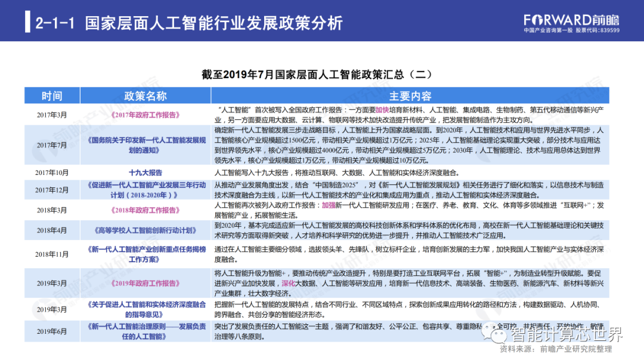Click the content starting 通过在人工智能主要细分领域
Viewport: 644px width, 363px height.
[409, 254]
